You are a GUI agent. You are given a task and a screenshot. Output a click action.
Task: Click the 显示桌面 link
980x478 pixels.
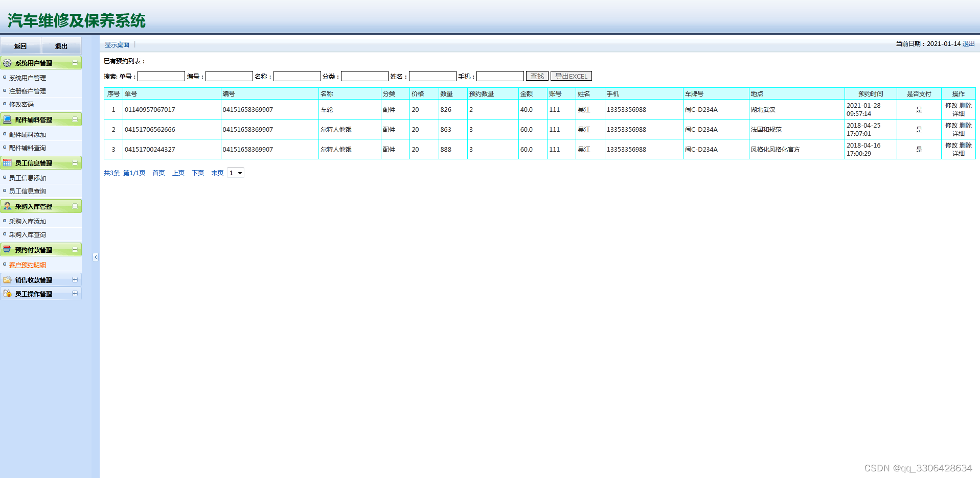coord(117,45)
